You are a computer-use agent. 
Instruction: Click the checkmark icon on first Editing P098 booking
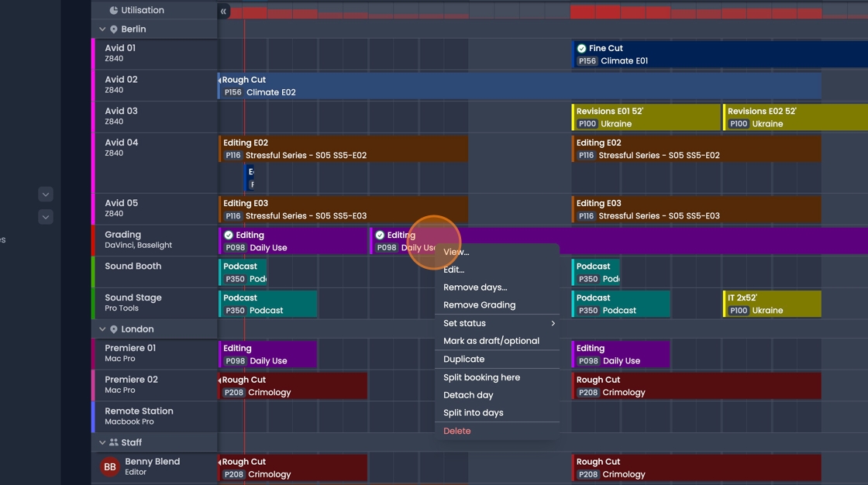[229, 235]
